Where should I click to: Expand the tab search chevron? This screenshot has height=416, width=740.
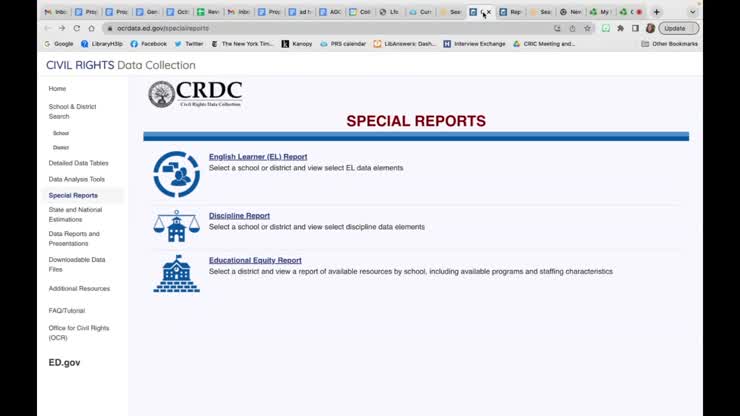[x=692, y=12]
